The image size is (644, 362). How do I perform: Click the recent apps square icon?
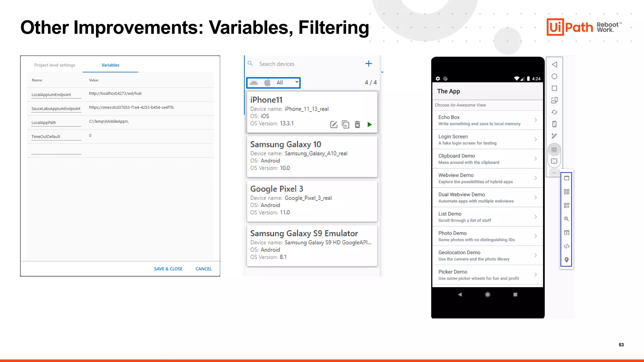[554, 88]
